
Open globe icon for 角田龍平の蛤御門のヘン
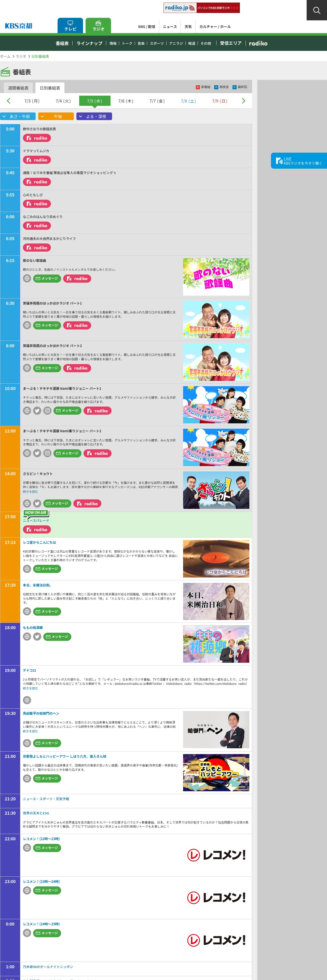coord(27,743)
